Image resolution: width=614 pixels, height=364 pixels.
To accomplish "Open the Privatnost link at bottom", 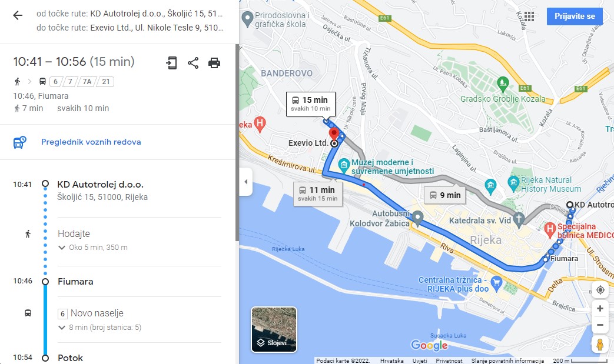I will (x=449, y=361).
